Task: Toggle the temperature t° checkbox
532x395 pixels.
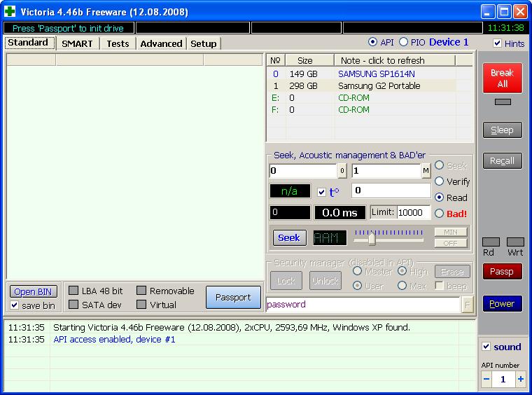Action: pos(321,193)
